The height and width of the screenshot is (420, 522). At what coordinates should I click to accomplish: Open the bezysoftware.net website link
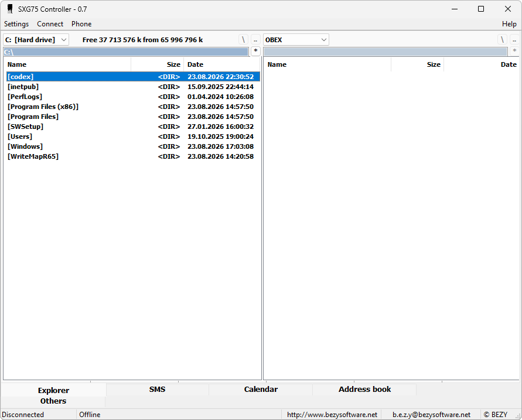click(332, 415)
